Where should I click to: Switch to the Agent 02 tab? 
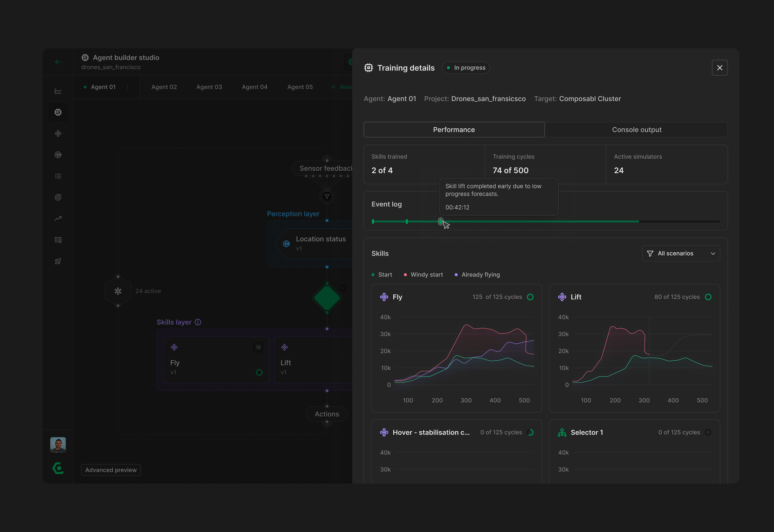[164, 87]
